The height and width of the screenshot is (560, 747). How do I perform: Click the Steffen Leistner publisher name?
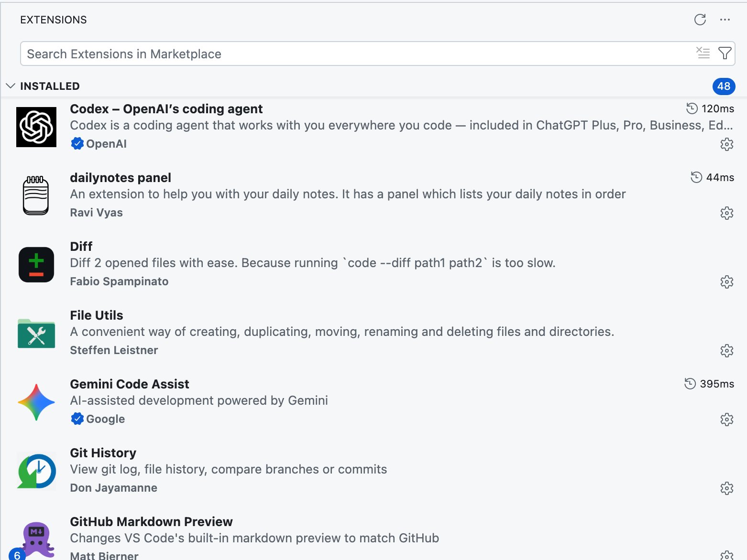point(114,350)
